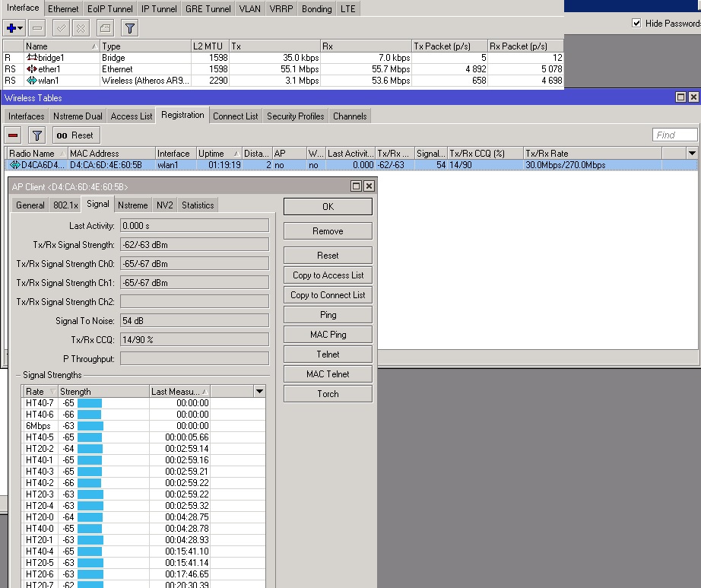Sort by the Strength column header
Viewport: 701px width, 588px height.
103,392
